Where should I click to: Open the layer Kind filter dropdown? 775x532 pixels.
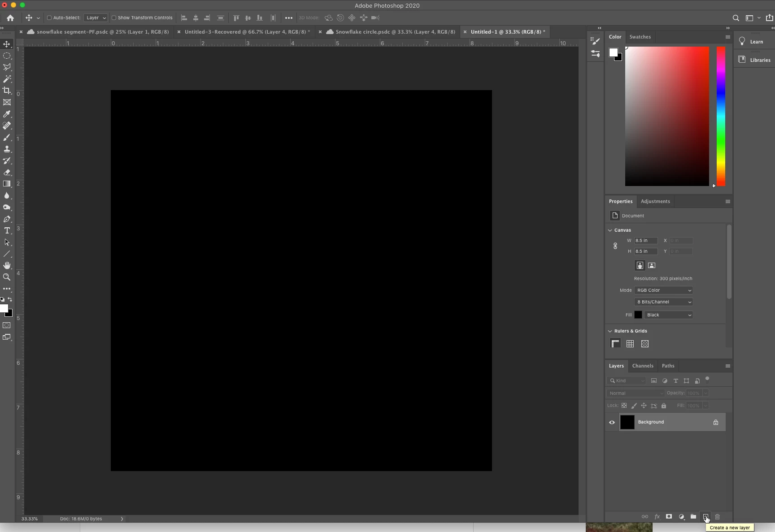coord(627,381)
